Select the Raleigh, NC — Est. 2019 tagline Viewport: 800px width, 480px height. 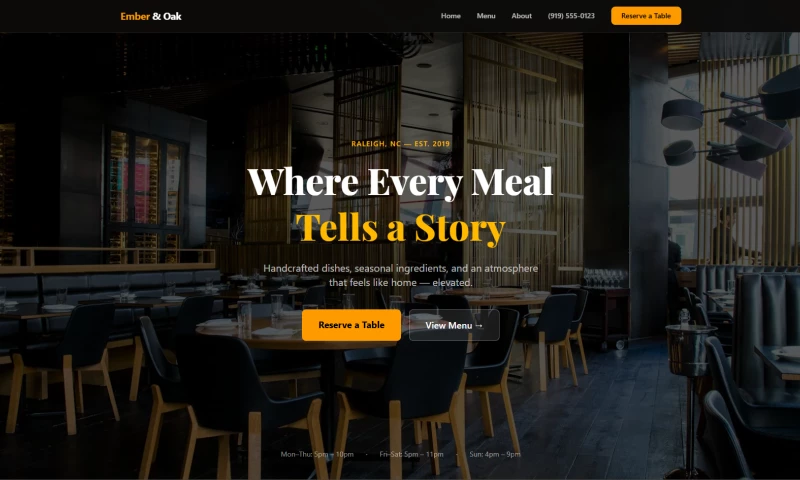[x=401, y=144]
